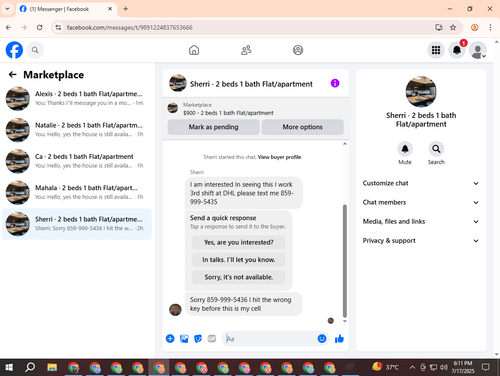
Task: Open File Explorer from the taskbar
Action: point(52,367)
